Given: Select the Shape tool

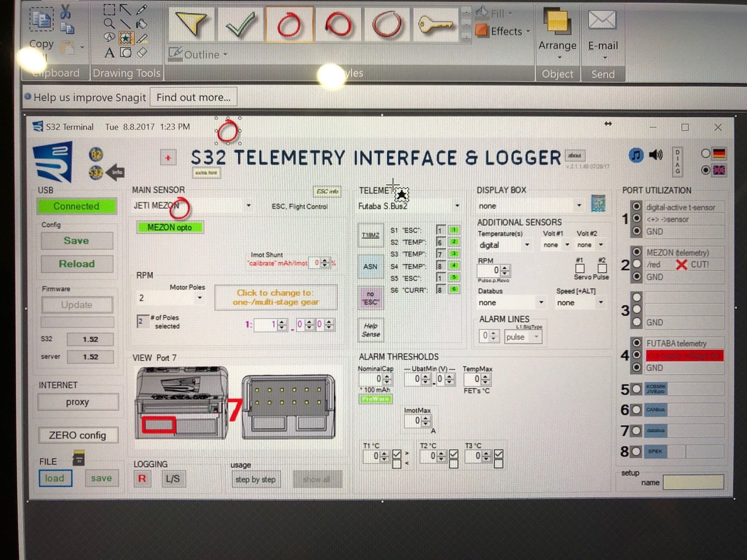Looking at the screenshot, I should (x=125, y=53).
